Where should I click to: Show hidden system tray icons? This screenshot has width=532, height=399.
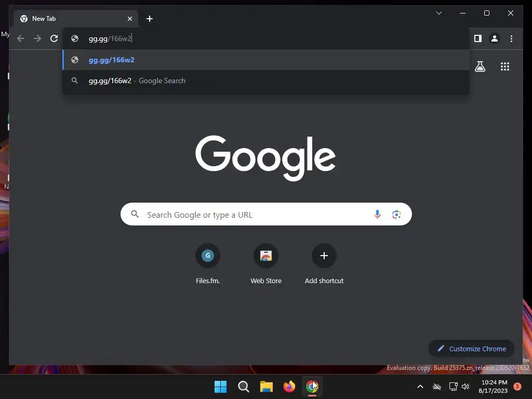[x=420, y=387]
